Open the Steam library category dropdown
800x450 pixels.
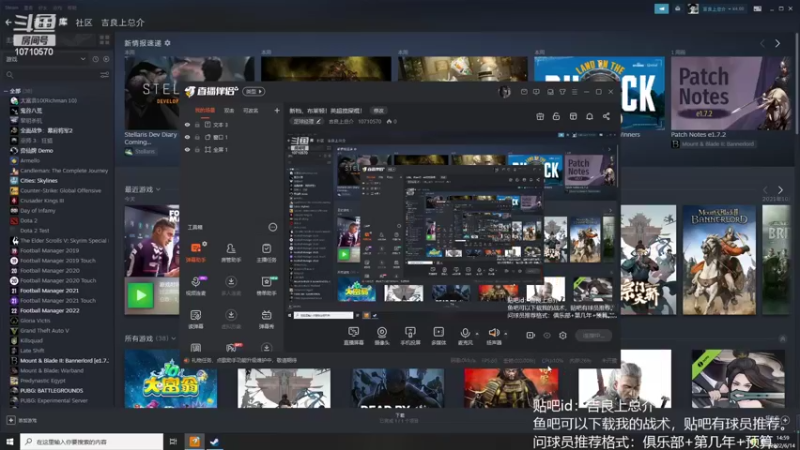click(45, 59)
